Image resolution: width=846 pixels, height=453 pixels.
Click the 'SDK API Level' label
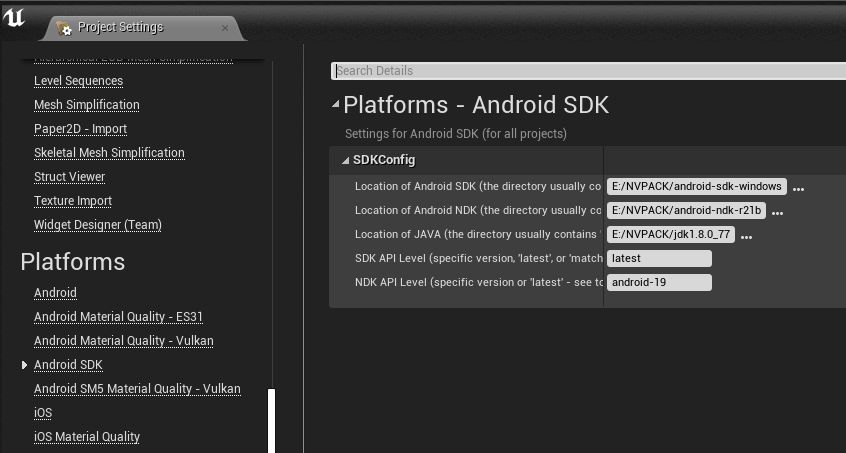(478, 258)
